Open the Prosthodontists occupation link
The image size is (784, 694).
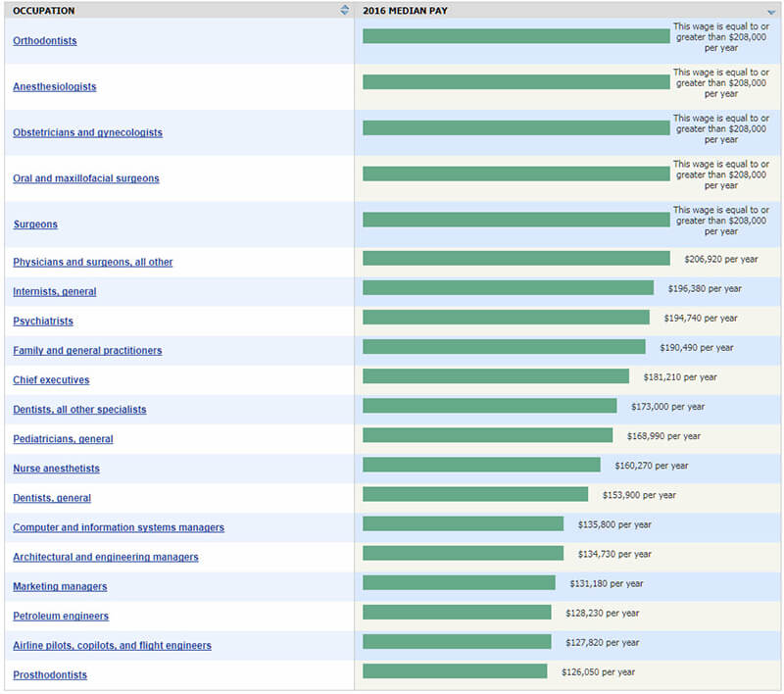(x=50, y=675)
